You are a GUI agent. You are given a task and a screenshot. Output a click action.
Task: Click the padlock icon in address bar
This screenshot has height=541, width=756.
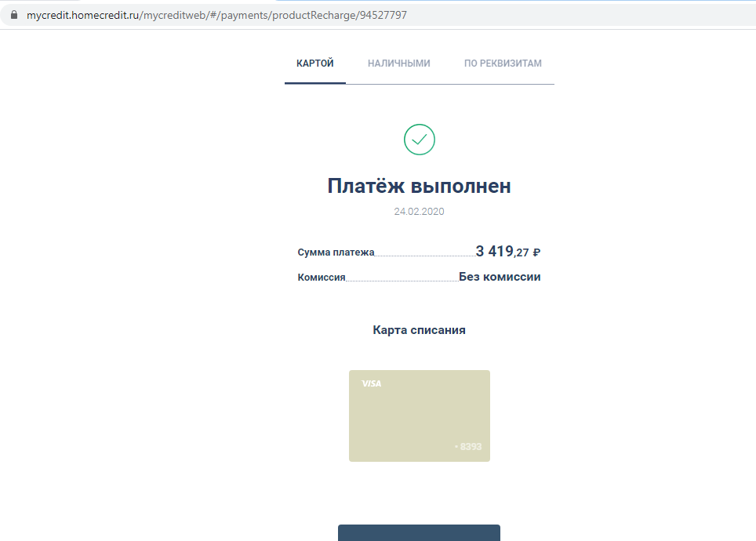[x=13, y=15]
